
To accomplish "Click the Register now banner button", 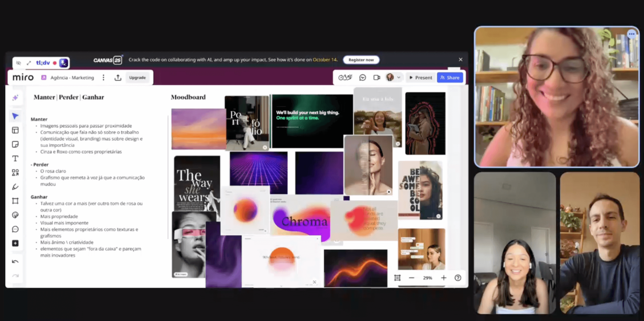I will (361, 60).
